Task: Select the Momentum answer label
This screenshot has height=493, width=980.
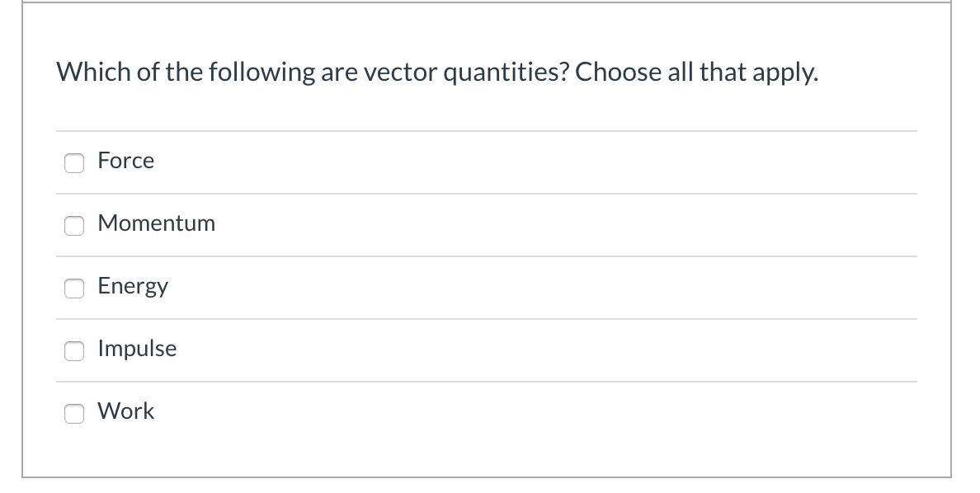Action: tap(156, 223)
